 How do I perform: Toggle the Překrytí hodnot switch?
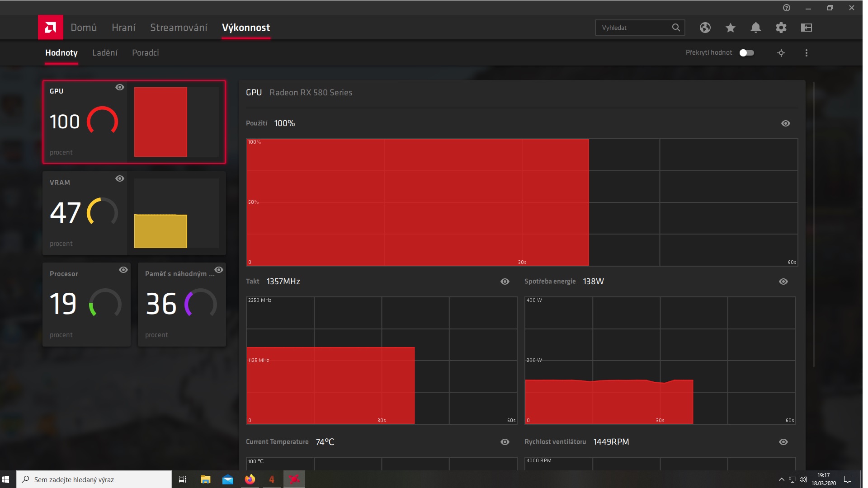746,53
